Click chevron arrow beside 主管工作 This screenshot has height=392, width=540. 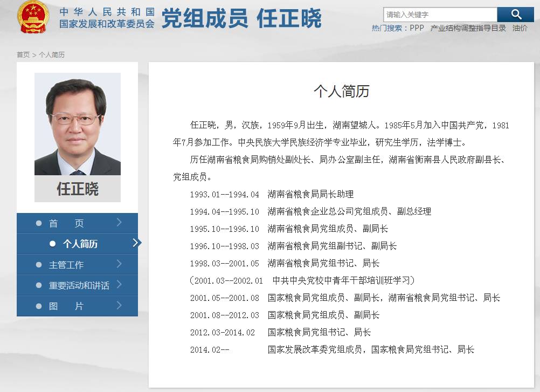pyautogui.click(x=119, y=264)
